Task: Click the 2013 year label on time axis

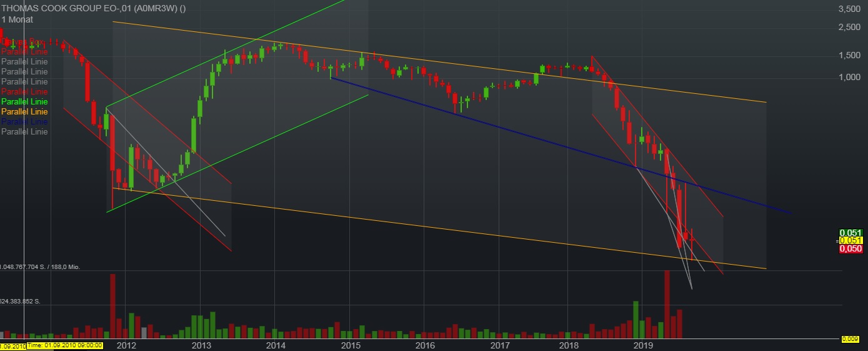Action: 201,345
